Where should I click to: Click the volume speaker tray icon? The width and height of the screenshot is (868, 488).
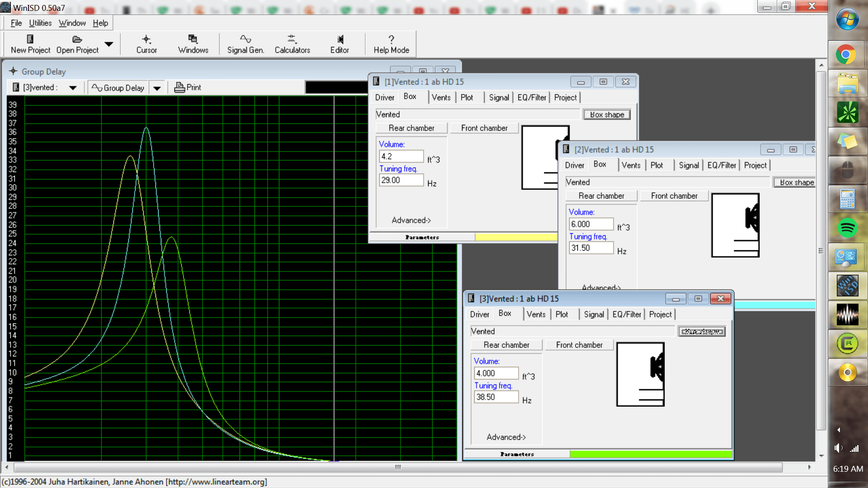pos(839,448)
